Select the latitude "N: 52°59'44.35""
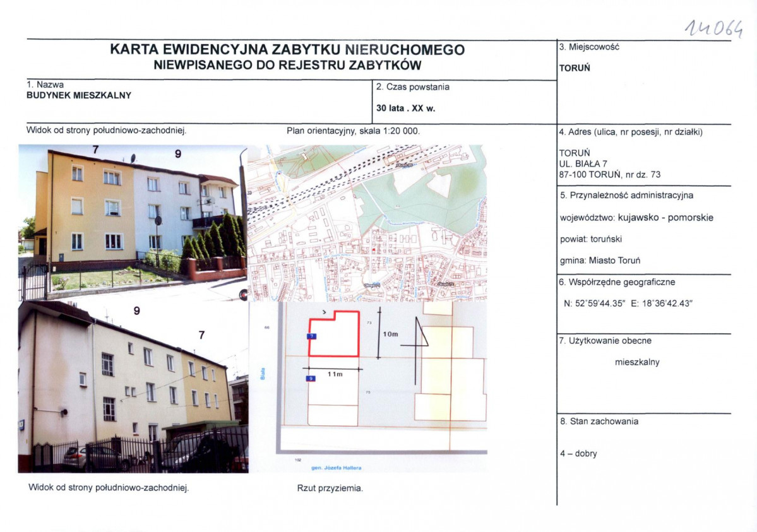Screen dimensions: 757x532 594,303
